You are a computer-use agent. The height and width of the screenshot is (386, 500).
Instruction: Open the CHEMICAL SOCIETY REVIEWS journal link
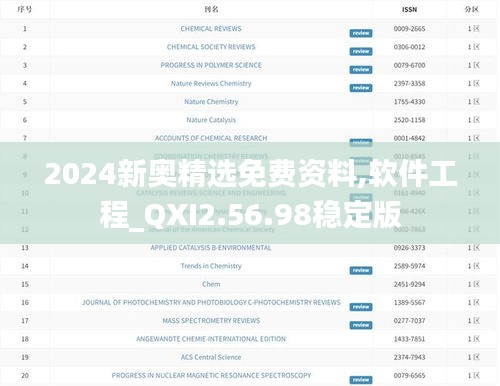[211, 47]
